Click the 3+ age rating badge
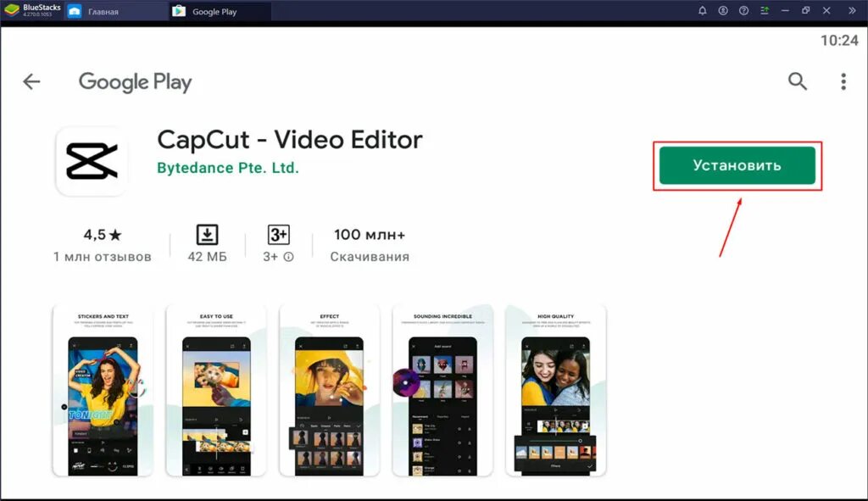The image size is (868, 501). [x=278, y=235]
